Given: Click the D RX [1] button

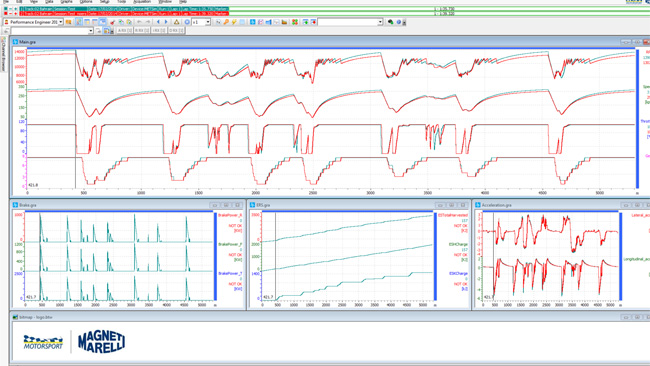Looking at the screenshot, I should (x=176, y=31).
